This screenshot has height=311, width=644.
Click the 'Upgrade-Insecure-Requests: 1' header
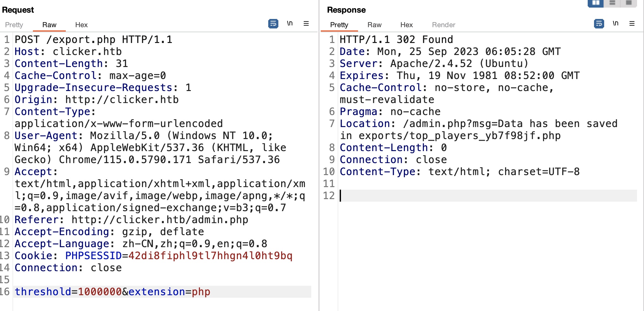[103, 88]
